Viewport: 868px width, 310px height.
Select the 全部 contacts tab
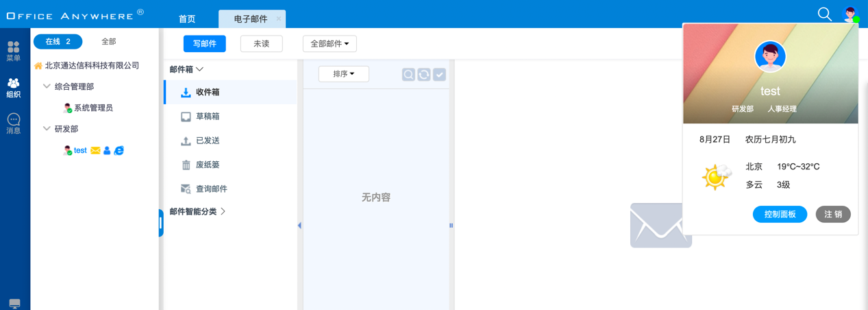tap(109, 42)
